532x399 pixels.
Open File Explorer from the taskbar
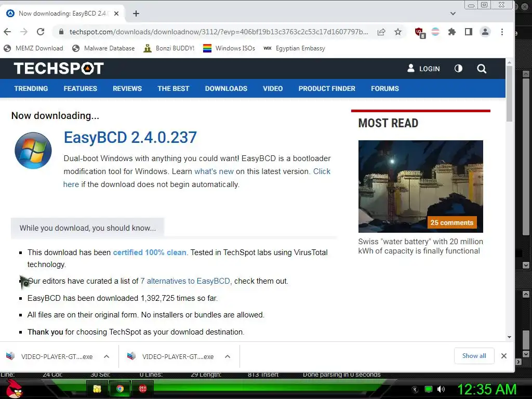click(x=97, y=389)
